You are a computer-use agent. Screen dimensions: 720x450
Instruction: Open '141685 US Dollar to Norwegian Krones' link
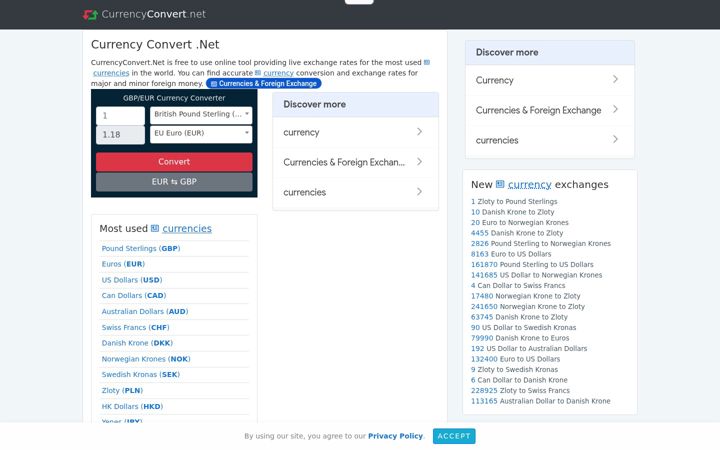pyautogui.click(x=536, y=275)
